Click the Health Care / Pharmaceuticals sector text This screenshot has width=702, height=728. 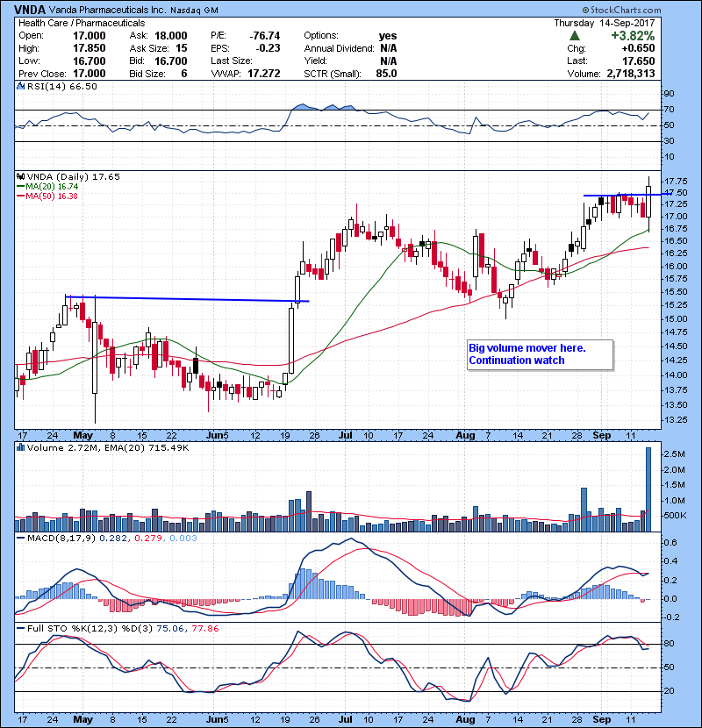[x=82, y=23]
